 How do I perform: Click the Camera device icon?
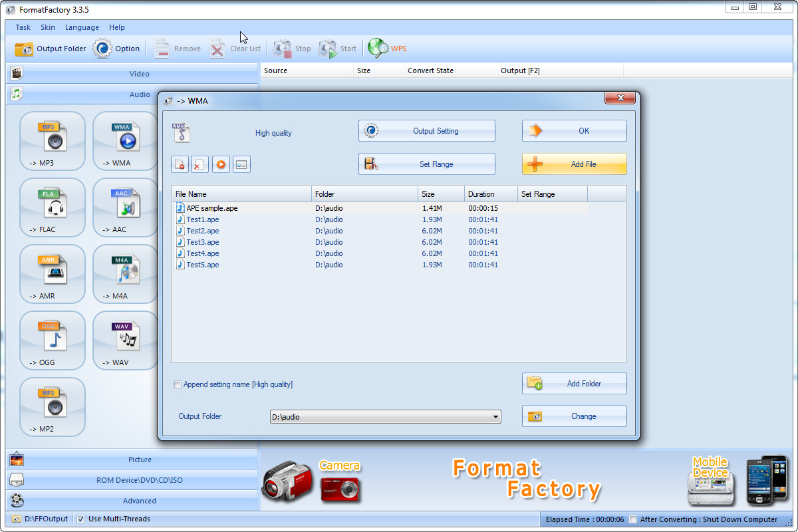tap(340, 480)
